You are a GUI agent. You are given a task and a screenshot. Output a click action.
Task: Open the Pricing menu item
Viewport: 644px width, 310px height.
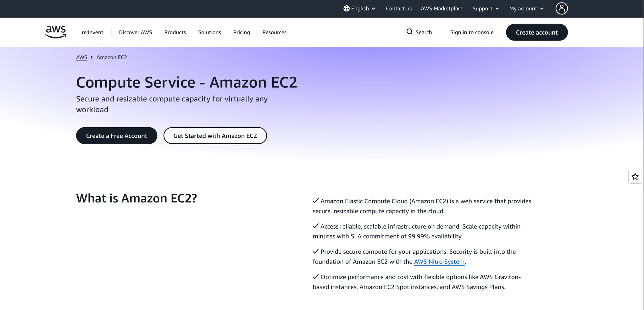click(241, 32)
